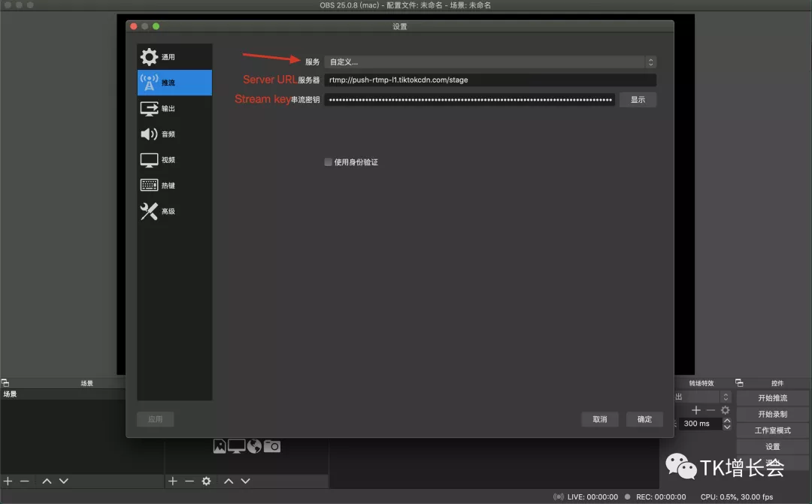Open source properties with the gear icon
This screenshot has width=812, height=504.
point(207,481)
